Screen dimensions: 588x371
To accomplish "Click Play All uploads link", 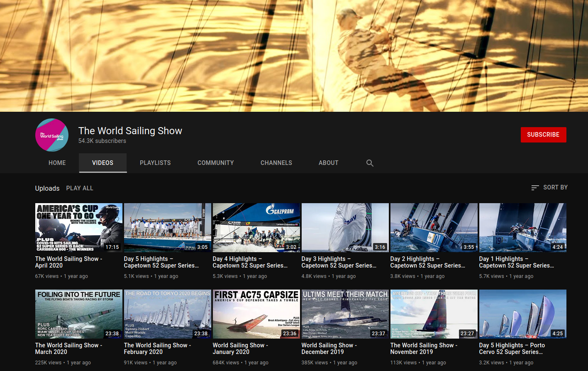I will [x=80, y=188].
